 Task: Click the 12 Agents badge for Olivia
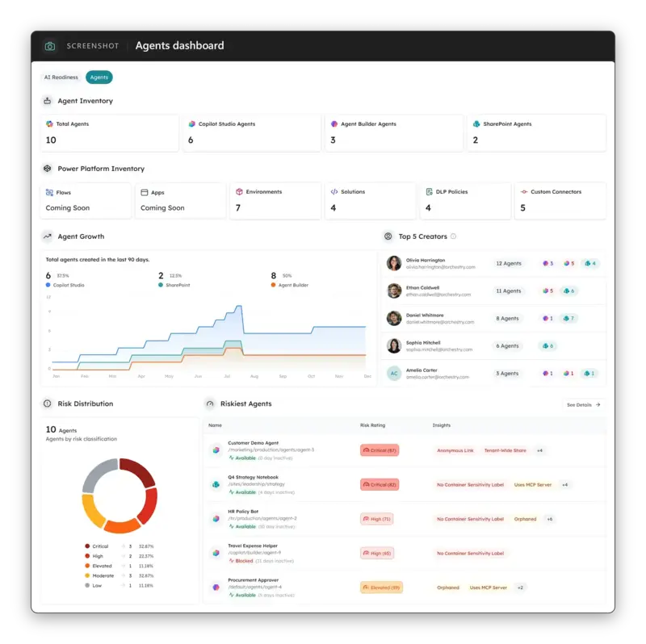pyautogui.click(x=509, y=264)
